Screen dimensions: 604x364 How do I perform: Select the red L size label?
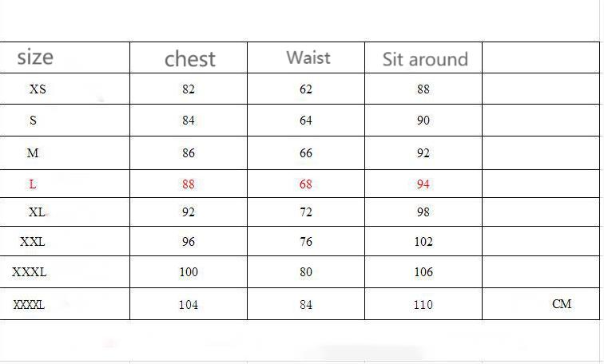click(33, 184)
